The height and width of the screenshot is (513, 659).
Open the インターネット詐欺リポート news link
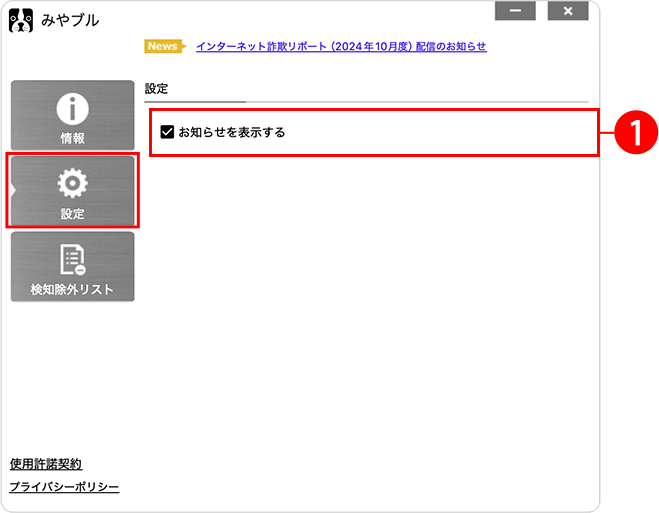point(341,46)
